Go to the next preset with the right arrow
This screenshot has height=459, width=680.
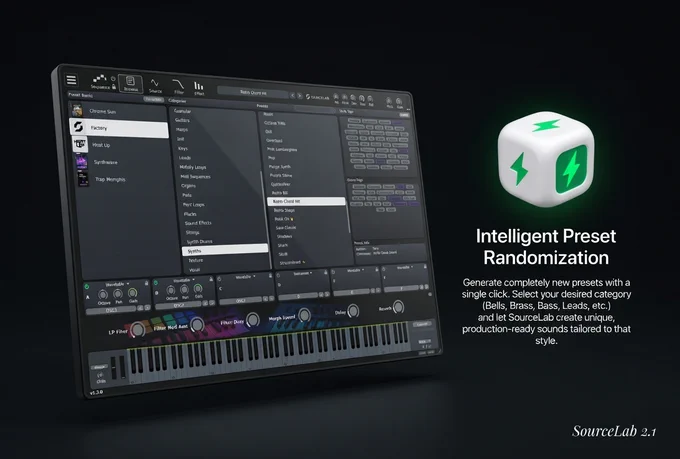(x=300, y=95)
